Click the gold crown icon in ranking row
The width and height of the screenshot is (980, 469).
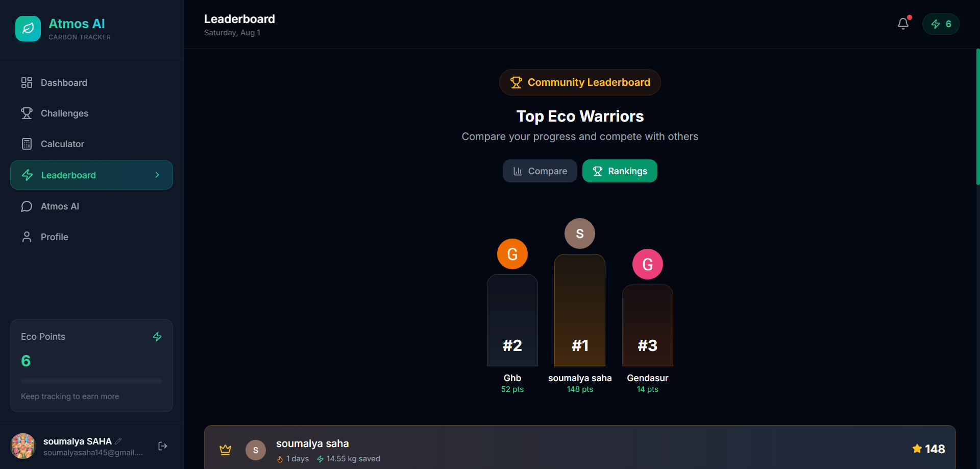225,450
